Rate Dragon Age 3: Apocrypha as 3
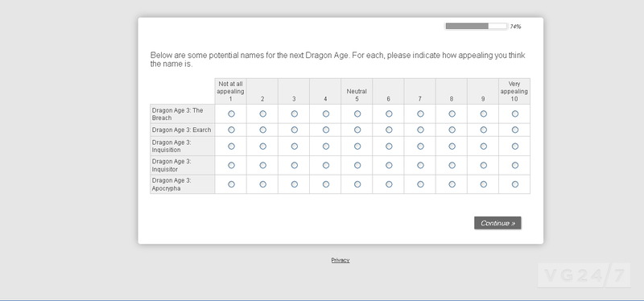644x301 pixels. pyautogui.click(x=295, y=184)
